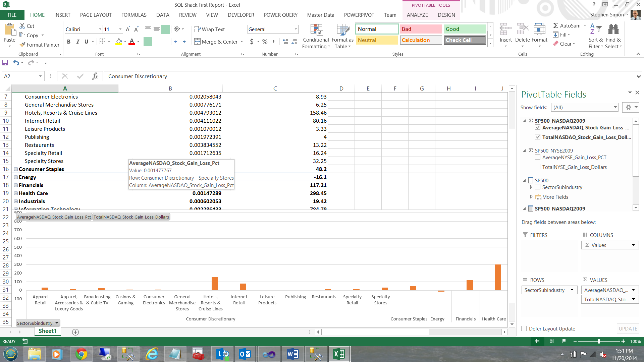The image size is (644, 362).
Task: Click the Chrome icon in the taskbar
Action: tap(81, 354)
